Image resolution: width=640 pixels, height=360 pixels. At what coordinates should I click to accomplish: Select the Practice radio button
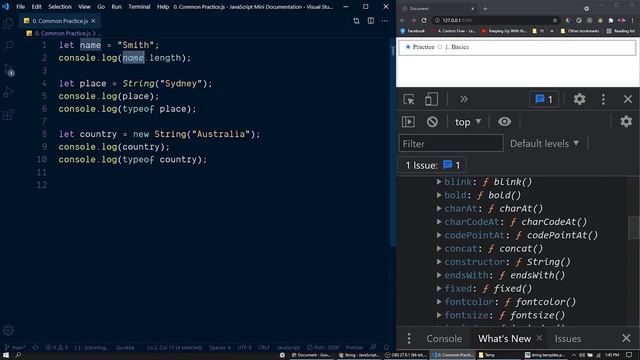point(407,47)
